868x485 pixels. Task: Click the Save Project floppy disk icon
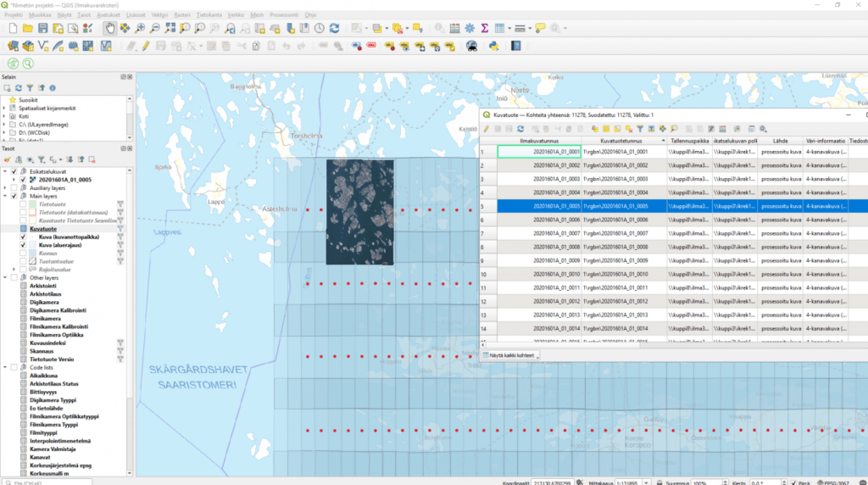point(43,28)
